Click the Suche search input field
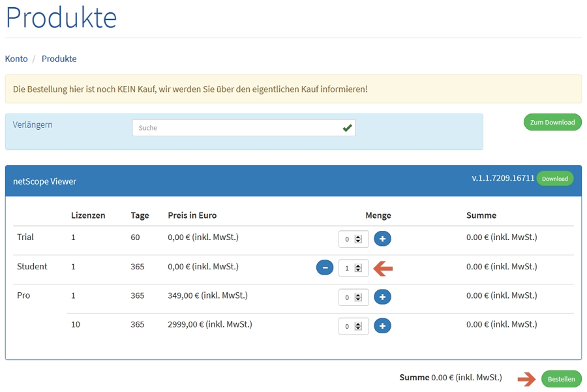This screenshot has width=587, height=392. click(244, 128)
